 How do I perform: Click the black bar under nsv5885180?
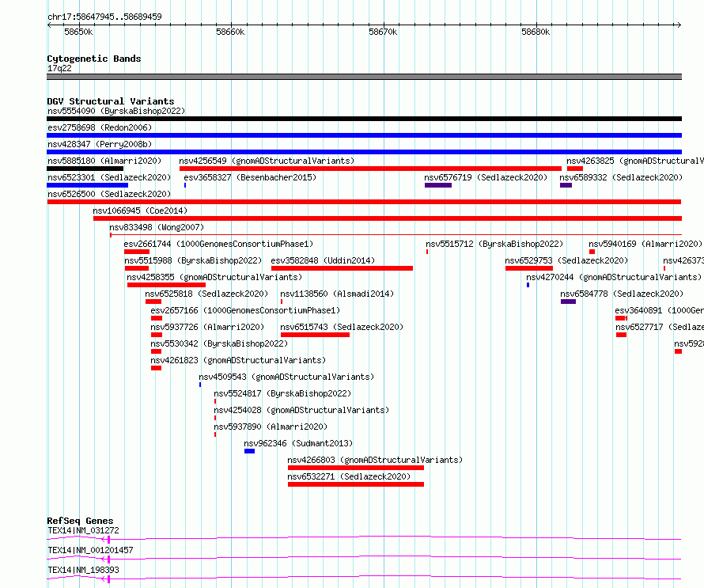[x=85, y=169]
